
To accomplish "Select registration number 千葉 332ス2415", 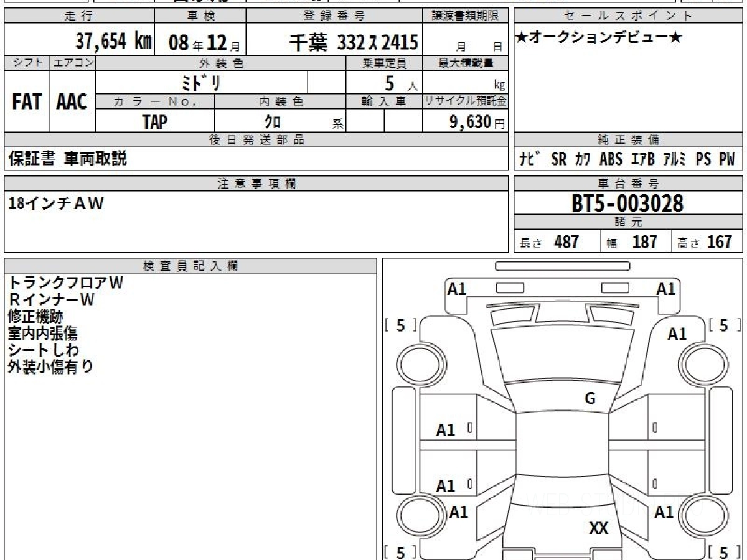I will (354, 43).
